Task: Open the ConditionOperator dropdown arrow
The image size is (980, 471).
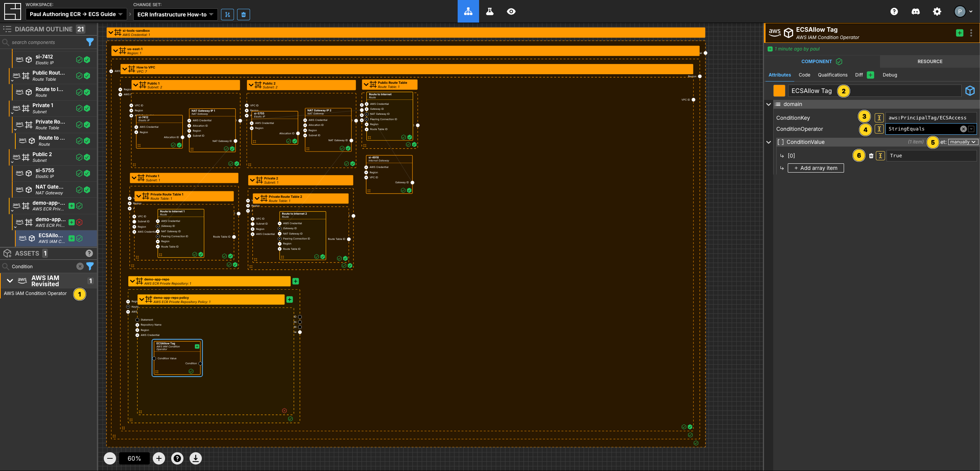Action: [x=971, y=129]
